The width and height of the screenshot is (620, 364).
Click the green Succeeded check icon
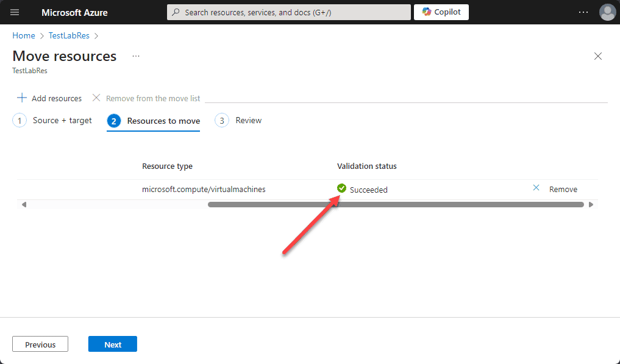(341, 188)
